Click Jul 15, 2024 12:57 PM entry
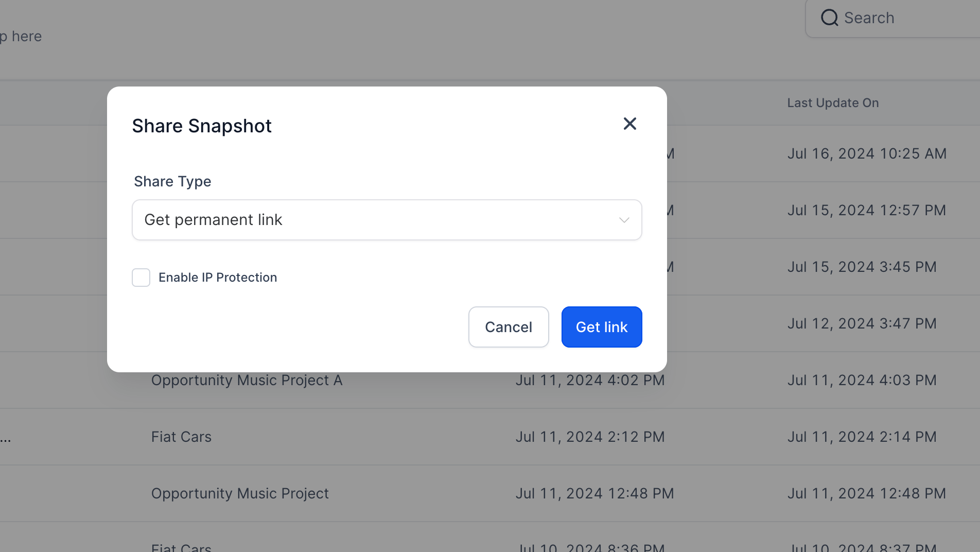The width and height of the screenshot is (980, 552). point(867,211)
